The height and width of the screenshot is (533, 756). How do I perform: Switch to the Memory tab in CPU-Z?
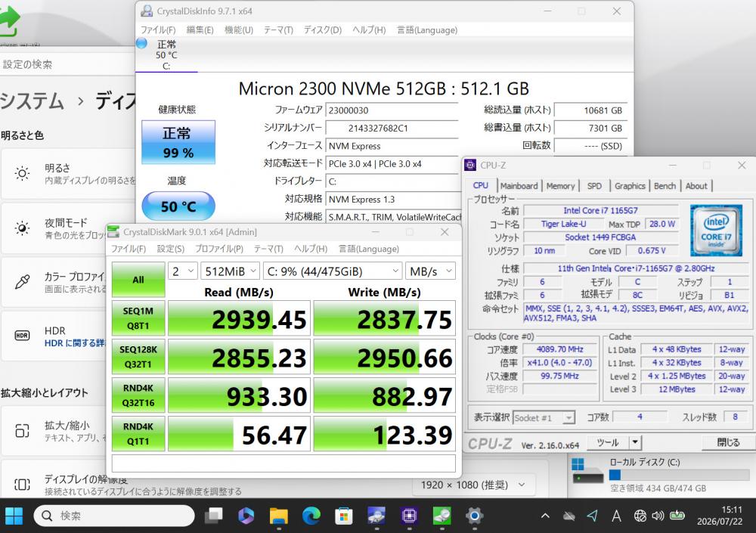pos(560,186)
